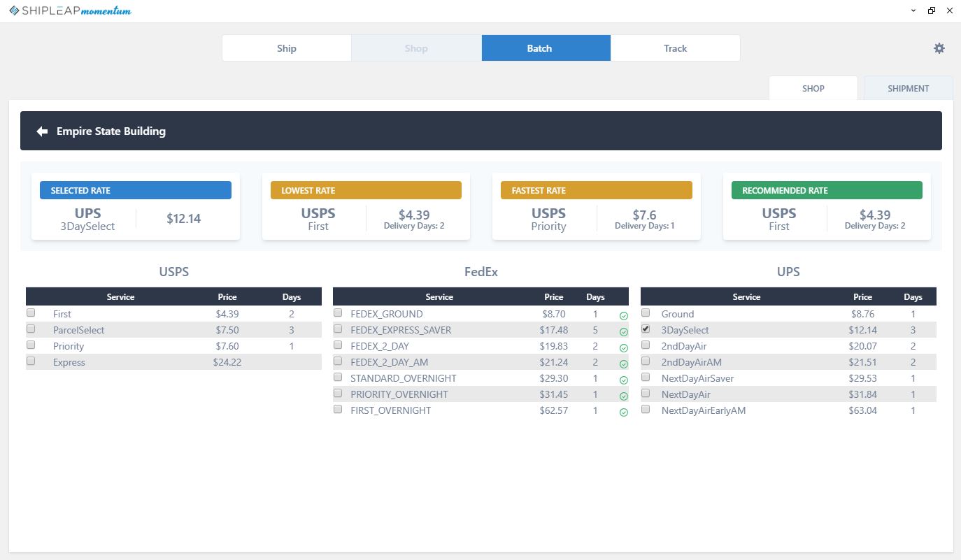Click the ShipLeap momentum logo

[70, 10]
